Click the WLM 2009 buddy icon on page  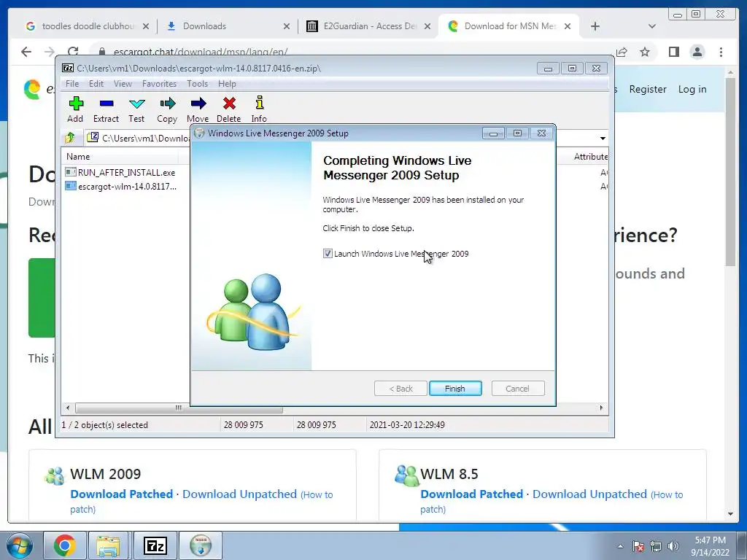pos(54,475)
